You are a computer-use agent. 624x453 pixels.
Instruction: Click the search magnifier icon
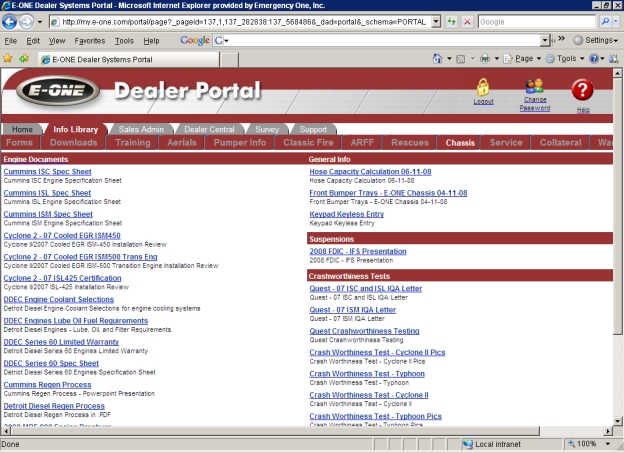pos(605,21)
